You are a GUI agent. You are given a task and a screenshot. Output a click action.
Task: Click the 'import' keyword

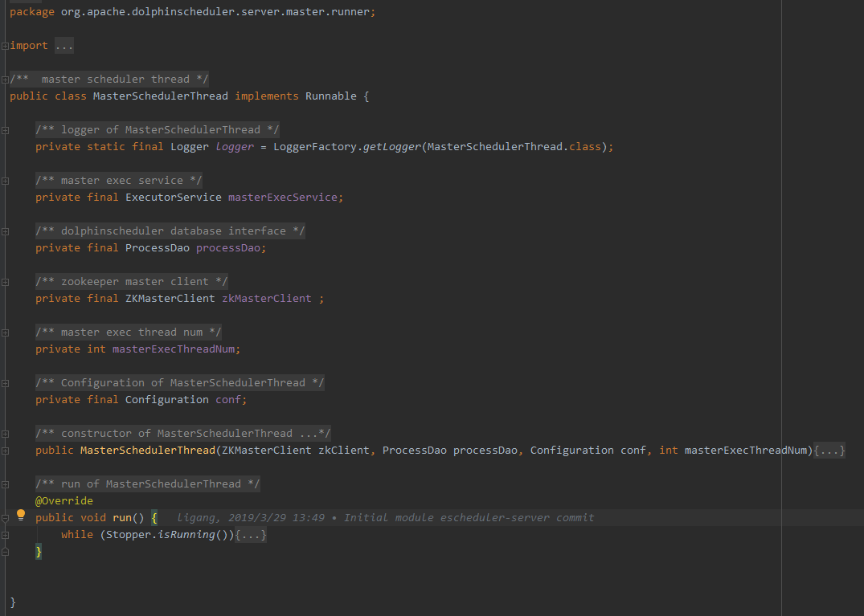click(29, 45)
